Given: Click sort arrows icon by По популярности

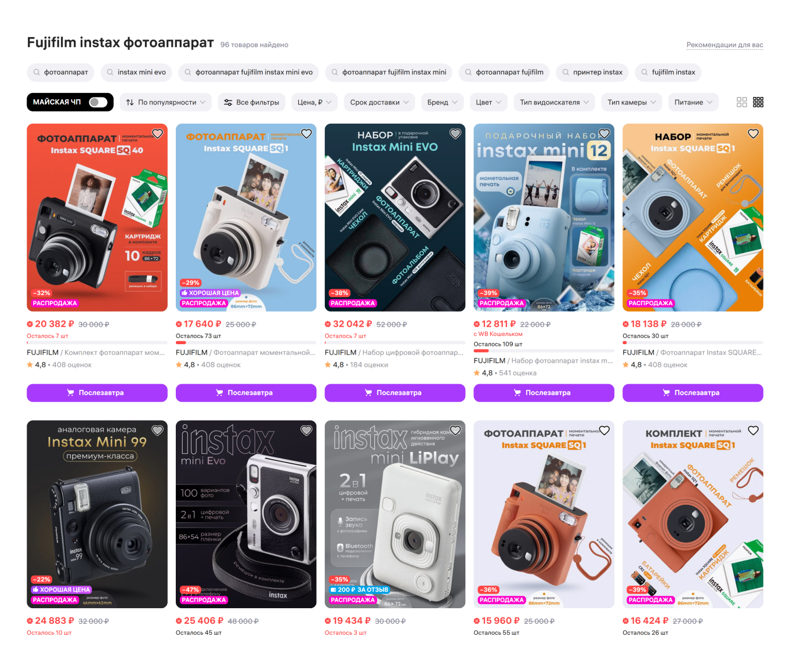Looking at the screenshot, I should (x=130, y=102).
